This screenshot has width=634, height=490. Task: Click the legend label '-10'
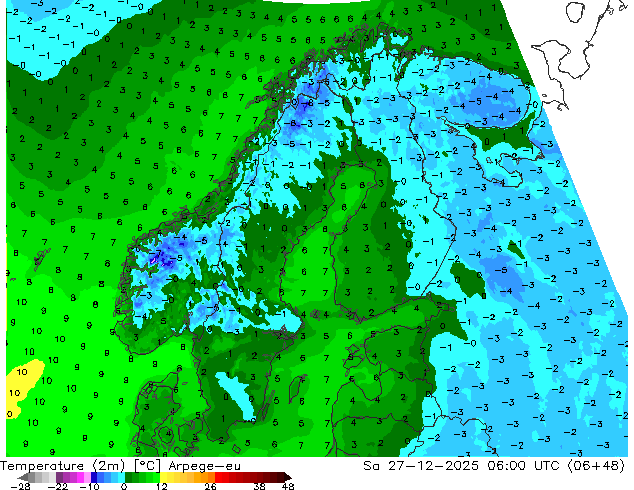click(x=89, y=486)
